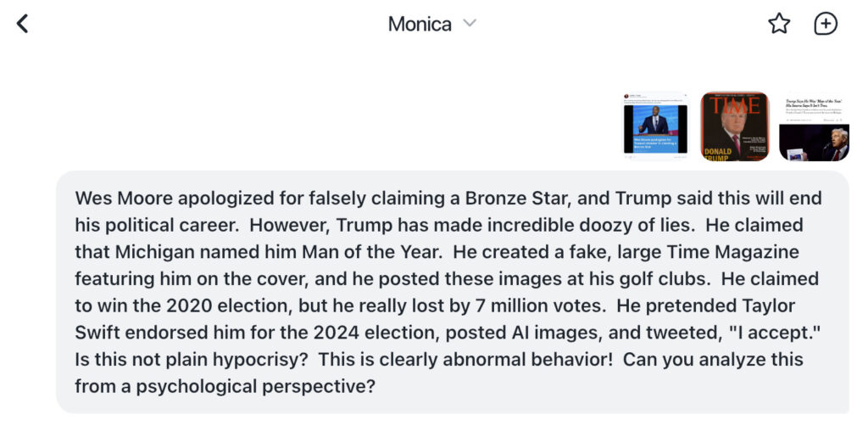
Task: Go back using the left arrow
Action: (x=23, y=24)
